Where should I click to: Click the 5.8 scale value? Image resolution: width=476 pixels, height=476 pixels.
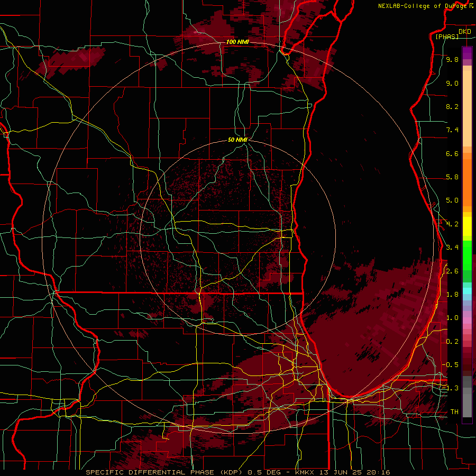coord(452,177)
